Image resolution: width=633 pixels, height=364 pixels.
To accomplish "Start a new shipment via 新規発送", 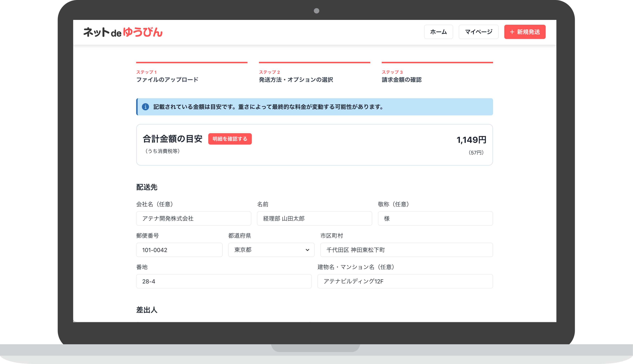I will pos(525,32).
